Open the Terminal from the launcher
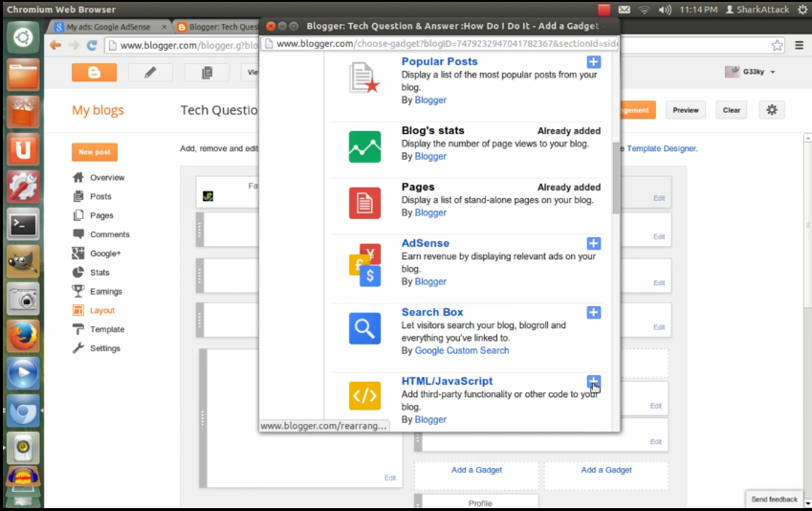812x511 pixels. 23,225
